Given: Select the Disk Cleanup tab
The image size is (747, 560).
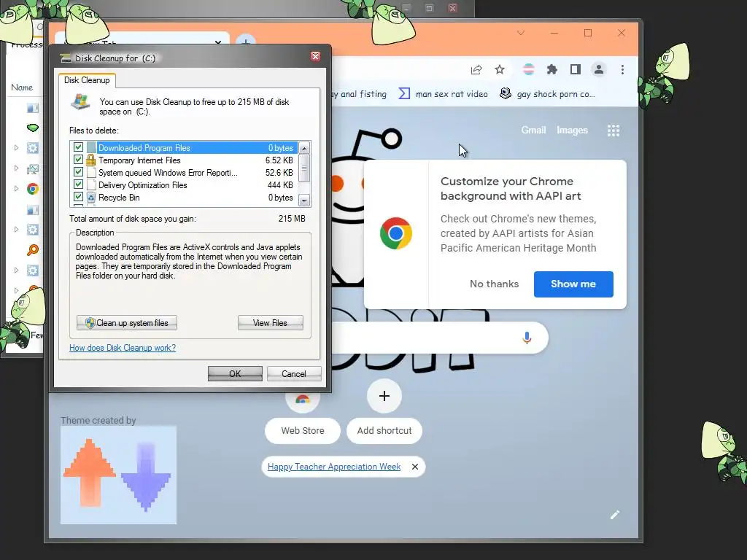Looking at the screenshot, I should pyautogui.click(x=88, y=80).
